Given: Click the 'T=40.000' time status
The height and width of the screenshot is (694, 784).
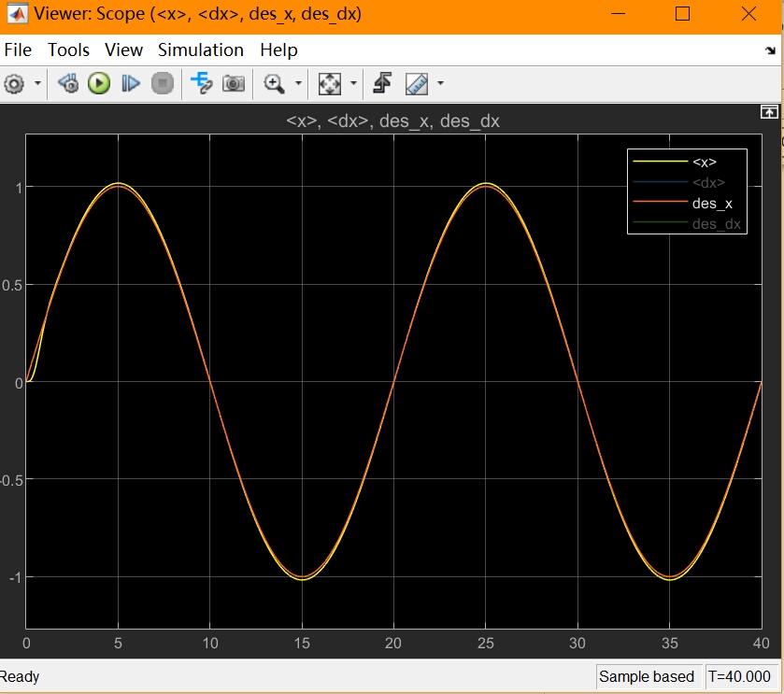Looking at the screenshot, I should pyautogui.click(x=739, y=676).
